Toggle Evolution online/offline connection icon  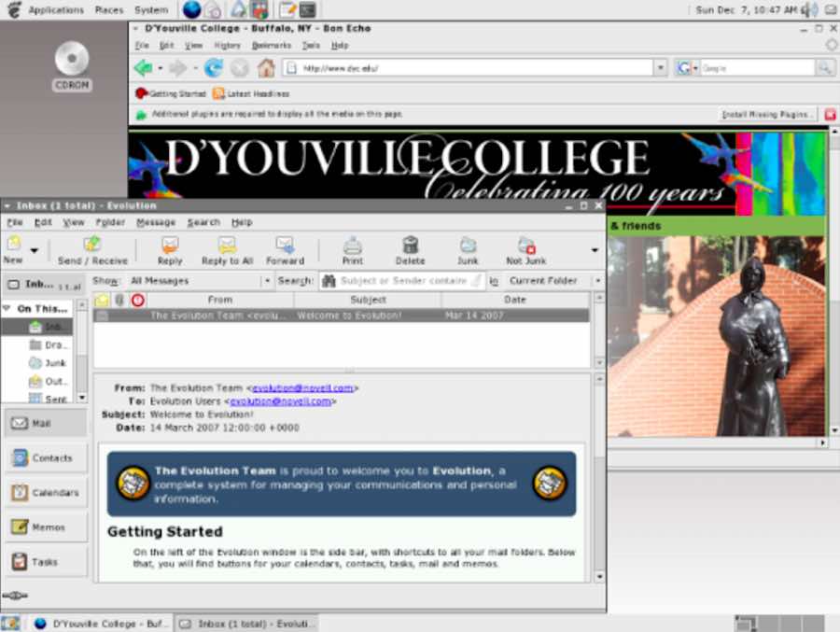click(x=16, y=596)
